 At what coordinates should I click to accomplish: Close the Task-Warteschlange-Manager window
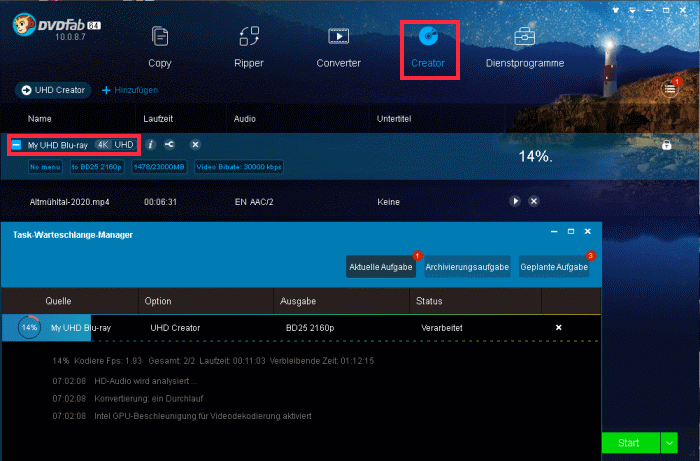(588, 231)
